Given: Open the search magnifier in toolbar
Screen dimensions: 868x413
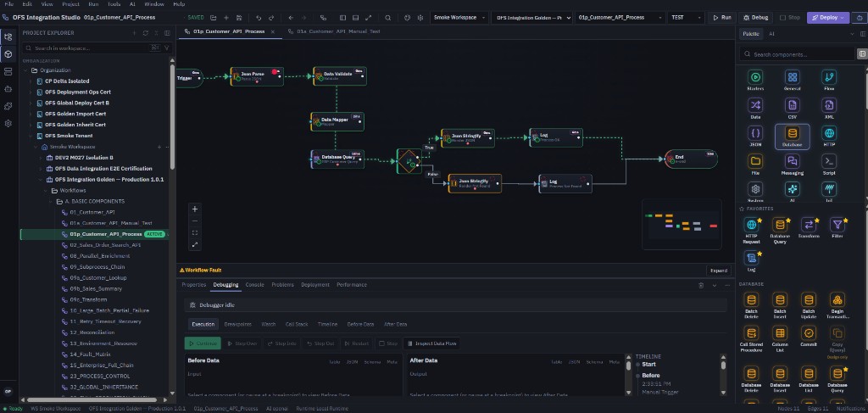Looking at the screenshot, I should [388, 18].
